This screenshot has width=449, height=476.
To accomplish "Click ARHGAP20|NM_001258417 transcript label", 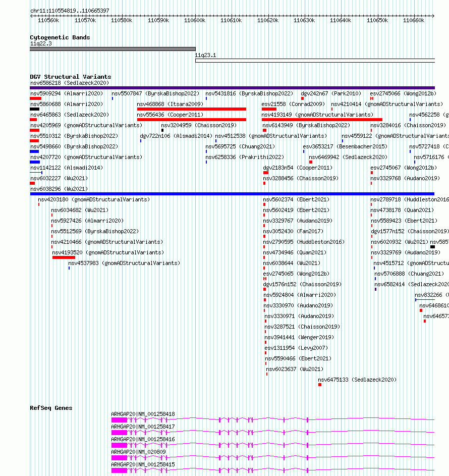I will tap(143, 427).
